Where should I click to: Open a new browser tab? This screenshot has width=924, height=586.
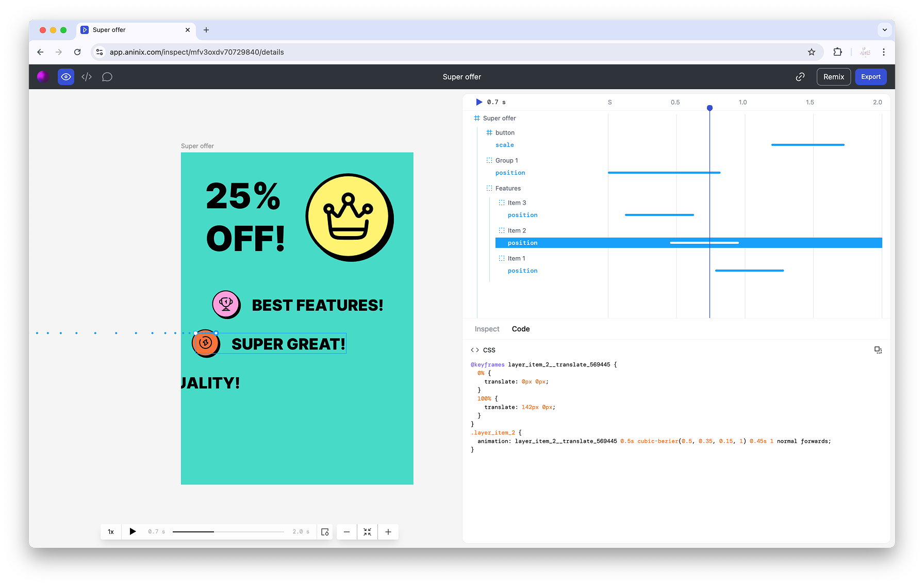[x=206, y=30]
